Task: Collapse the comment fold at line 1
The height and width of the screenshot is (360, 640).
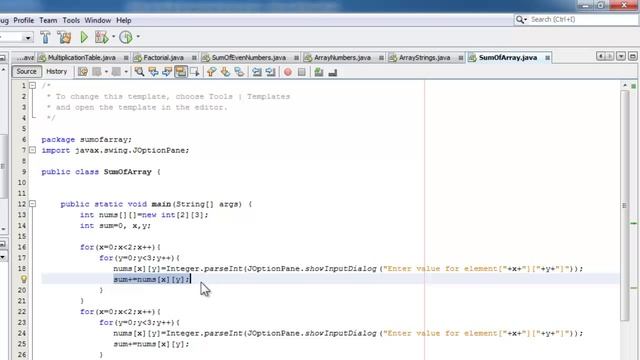Action: click(x=32, y=85)
